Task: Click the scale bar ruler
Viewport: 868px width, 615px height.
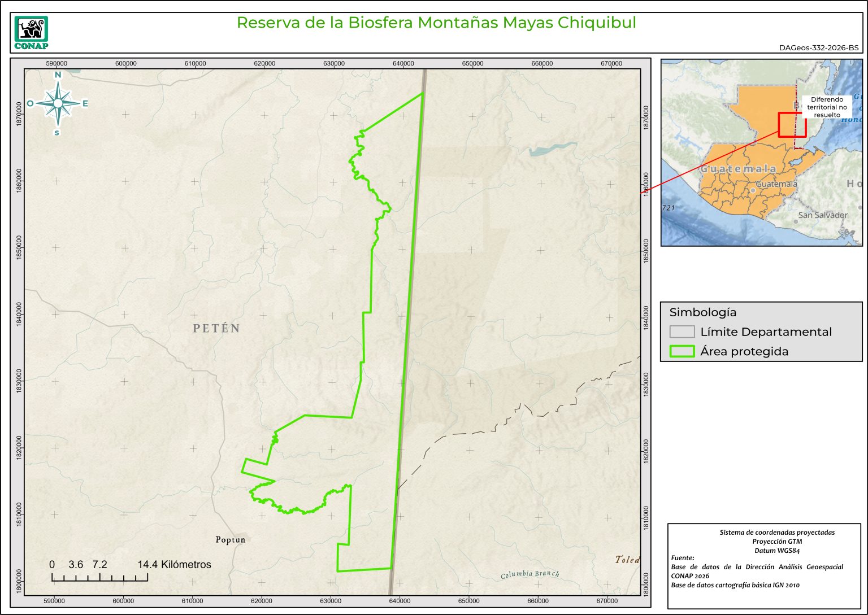Action: coord(99,577)
